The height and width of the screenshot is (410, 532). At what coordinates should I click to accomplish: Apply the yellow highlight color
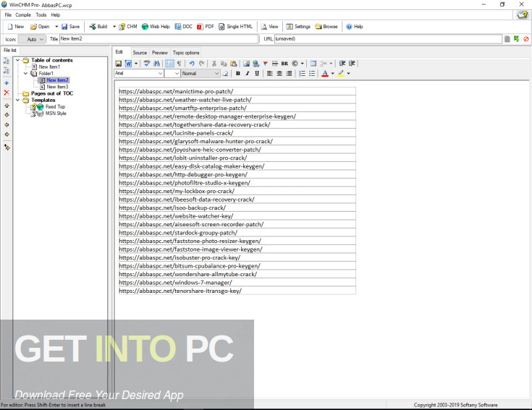click(x=341, y=73)
